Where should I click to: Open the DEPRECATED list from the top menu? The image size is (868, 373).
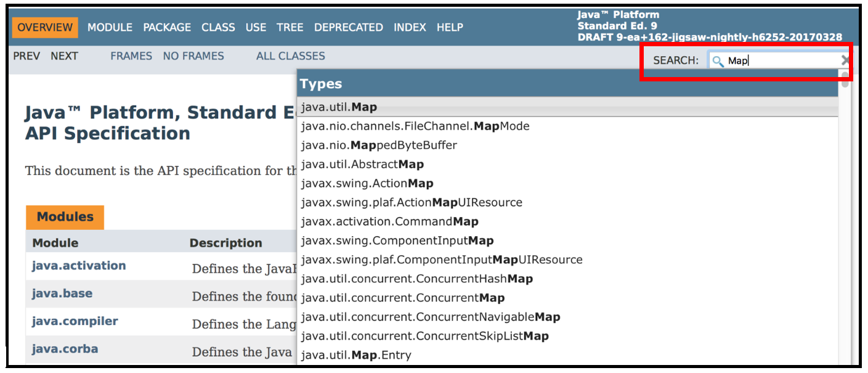pos(349,27)
